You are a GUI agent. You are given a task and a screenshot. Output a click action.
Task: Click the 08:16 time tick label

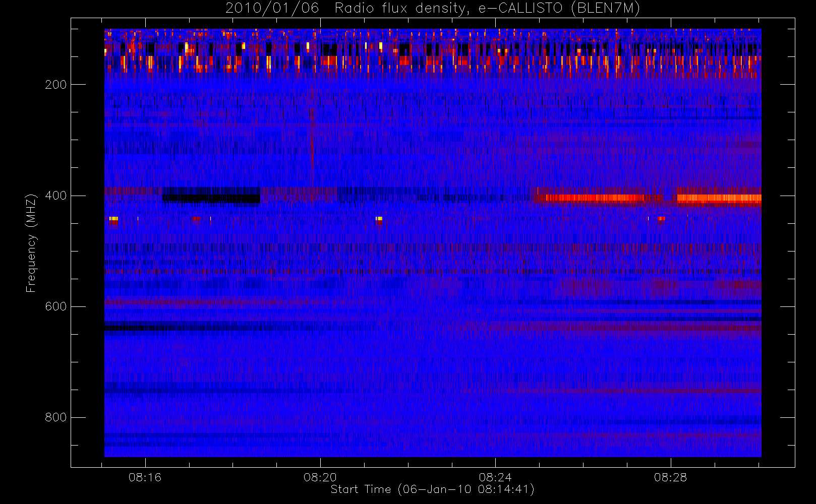coord(145,477)
